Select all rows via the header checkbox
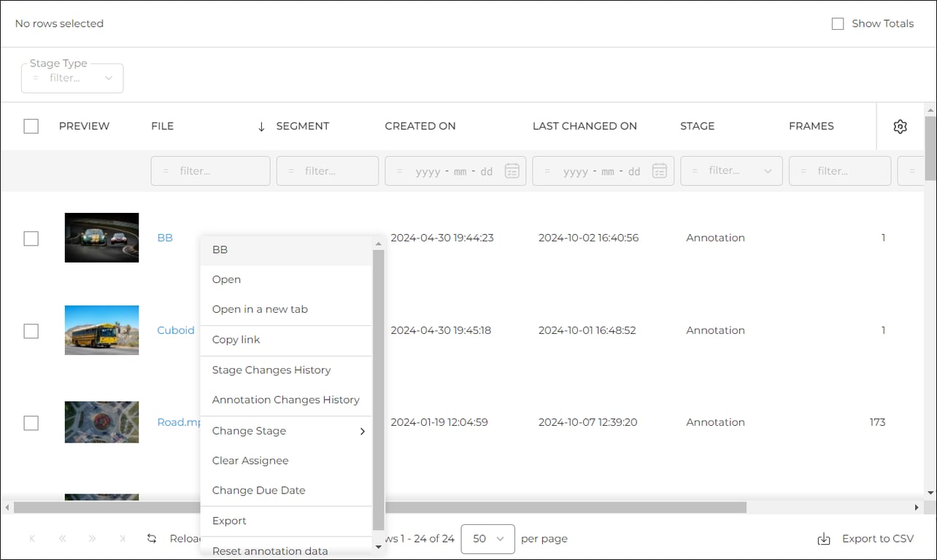The width and height of the screenshot is (937, 560). point(31,126)
